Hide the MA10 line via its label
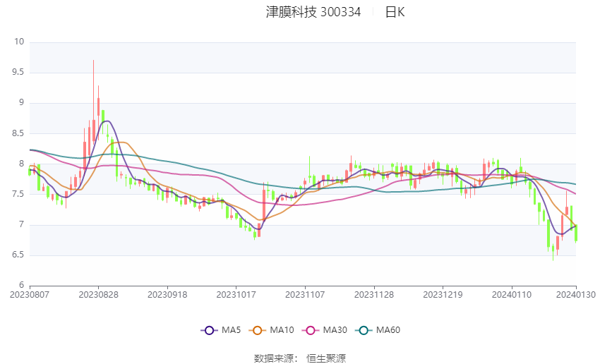The height and width of the screenshot is (364, 600). 282,330
